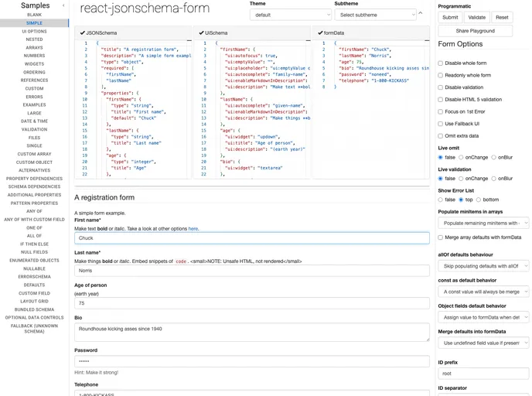Open the Blank sample
Image resolution: width=532 pixels, height=396 pixels.
34,15
